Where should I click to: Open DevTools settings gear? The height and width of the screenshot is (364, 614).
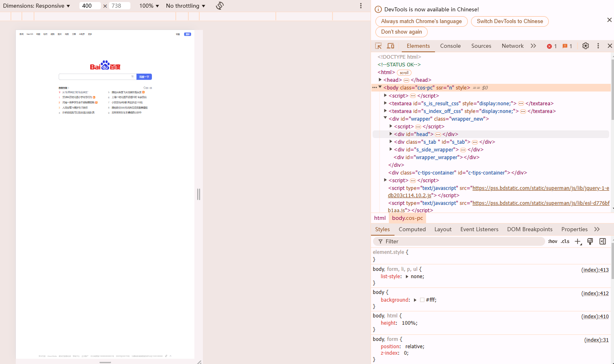(586, 46)
